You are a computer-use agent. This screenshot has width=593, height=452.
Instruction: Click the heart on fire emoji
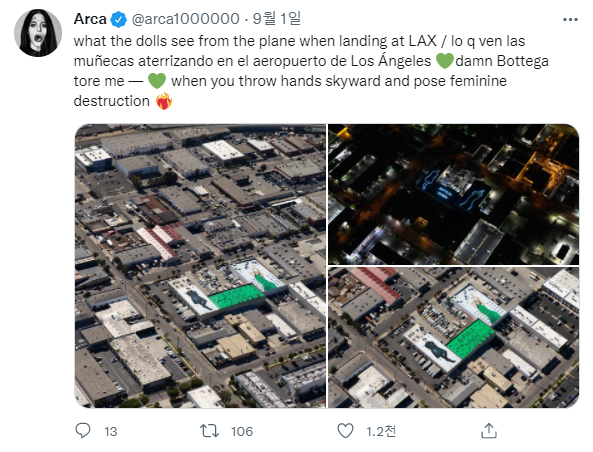164,101
